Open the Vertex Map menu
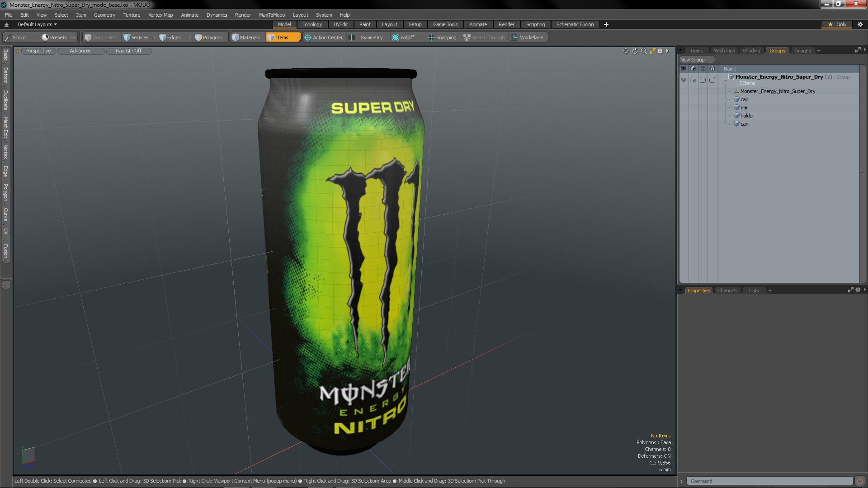Screen dimensions: 868x488 click(x=160, y=15)
